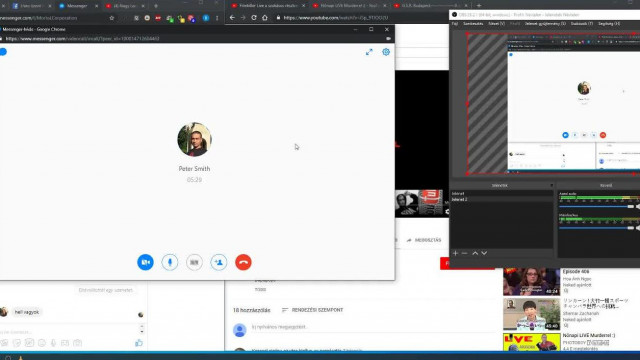
Task: Open call settings gear in Messenger window
Action: click(x=386, y=52)
